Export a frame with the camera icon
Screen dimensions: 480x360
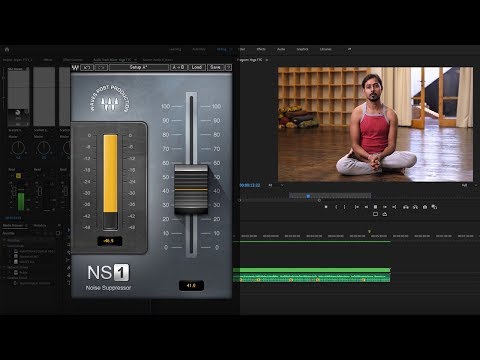tap(425, 207)
